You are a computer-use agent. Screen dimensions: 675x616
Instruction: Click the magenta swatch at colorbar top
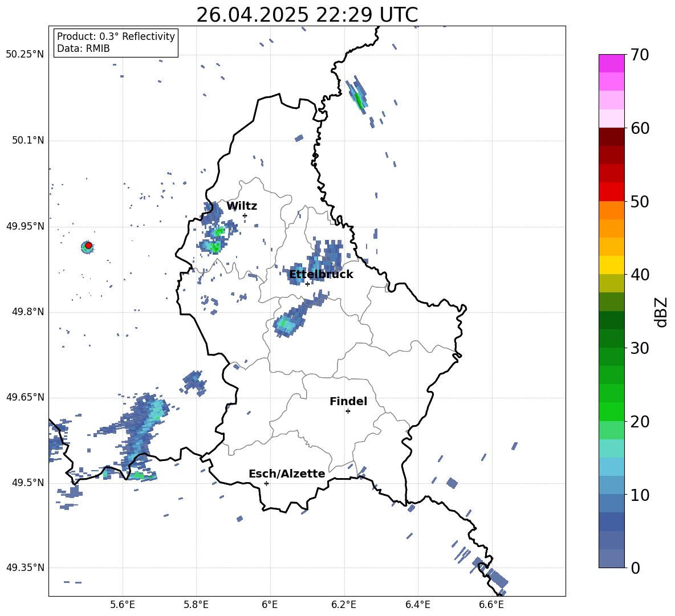pos(611,63)
